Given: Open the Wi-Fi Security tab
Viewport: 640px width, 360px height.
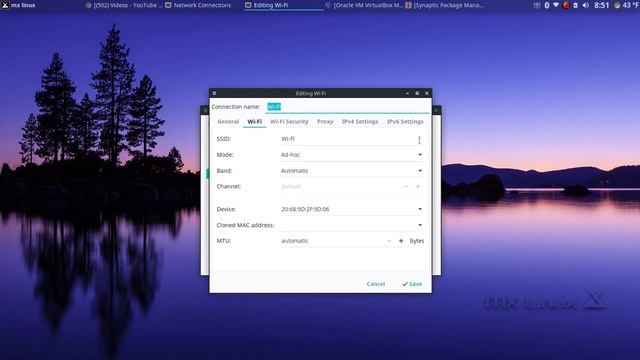Looking at the screenshot, I should 289,122.
